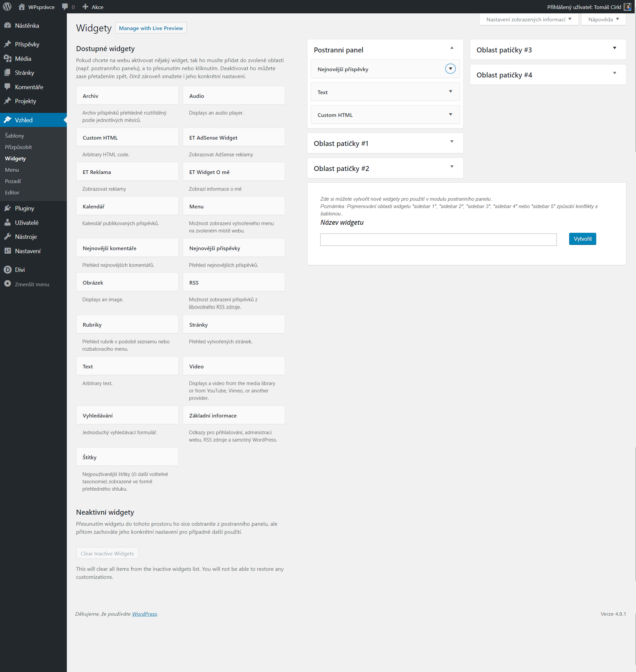
Task: Click the Vzhled paintbrush icon
Action: click(7, 120)
